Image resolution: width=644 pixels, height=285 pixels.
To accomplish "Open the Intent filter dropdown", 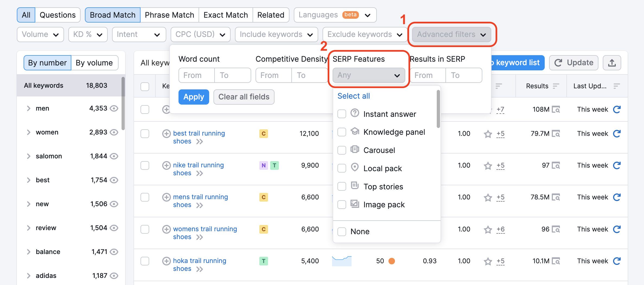I will [139, 35].
